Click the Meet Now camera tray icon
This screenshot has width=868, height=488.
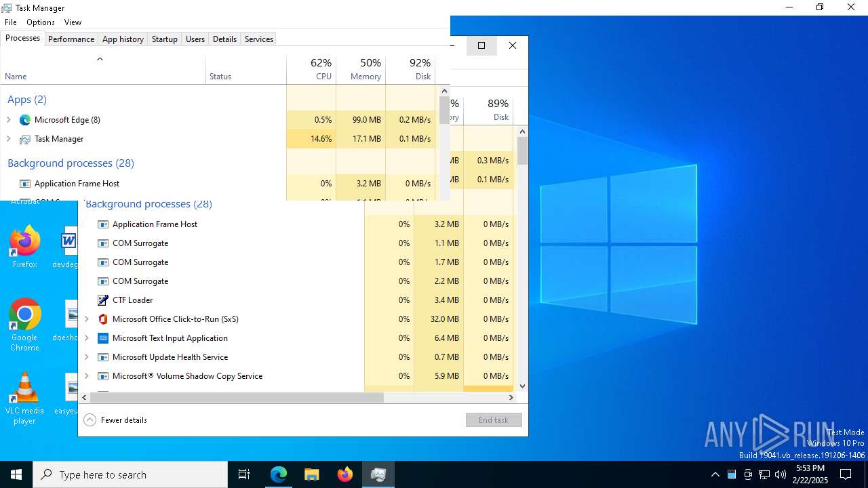coord(748,474)
